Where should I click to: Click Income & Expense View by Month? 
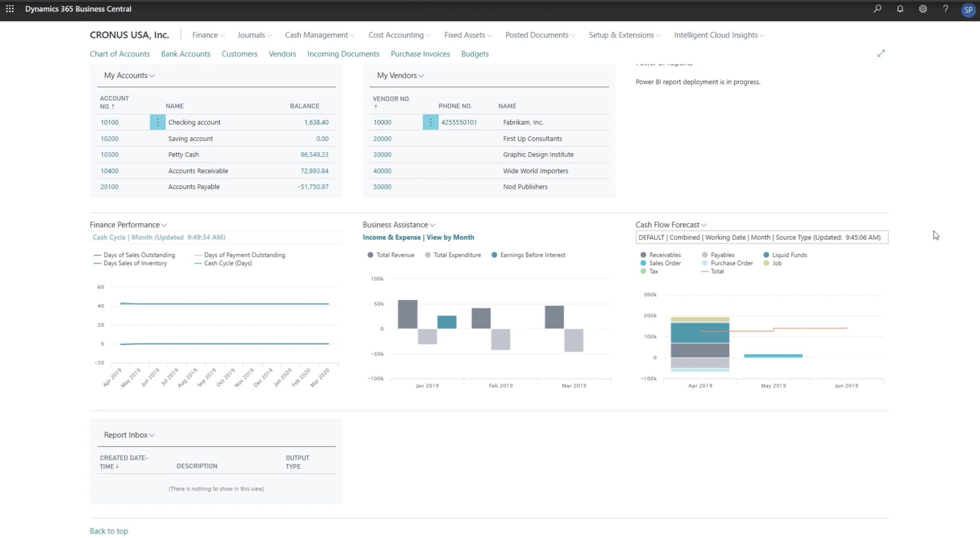point(418,237)
